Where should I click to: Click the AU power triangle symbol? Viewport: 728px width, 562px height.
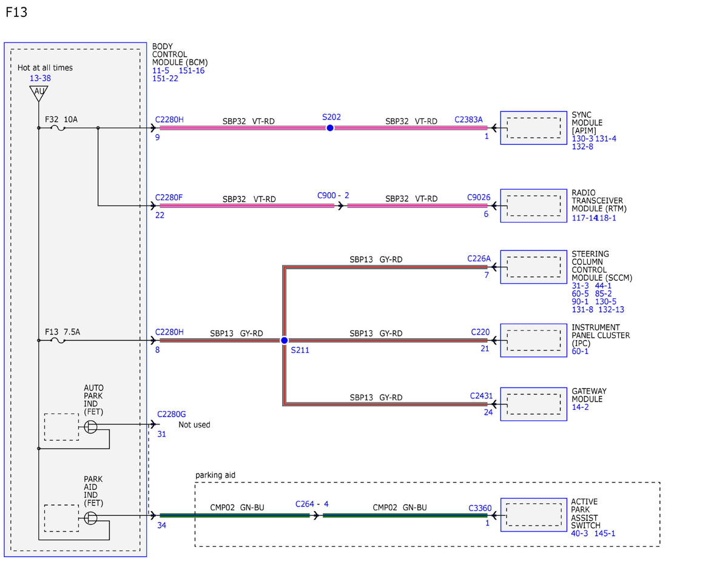coord(38,93)
